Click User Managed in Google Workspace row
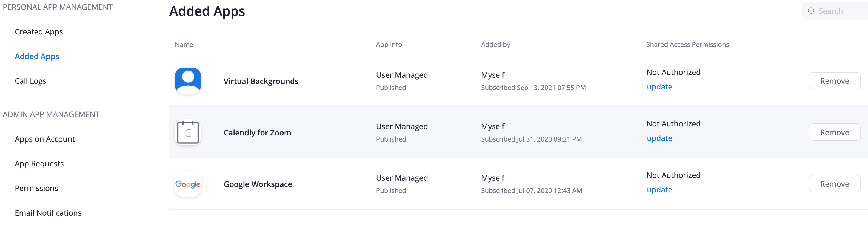868x231 pixels. point(402,178)
